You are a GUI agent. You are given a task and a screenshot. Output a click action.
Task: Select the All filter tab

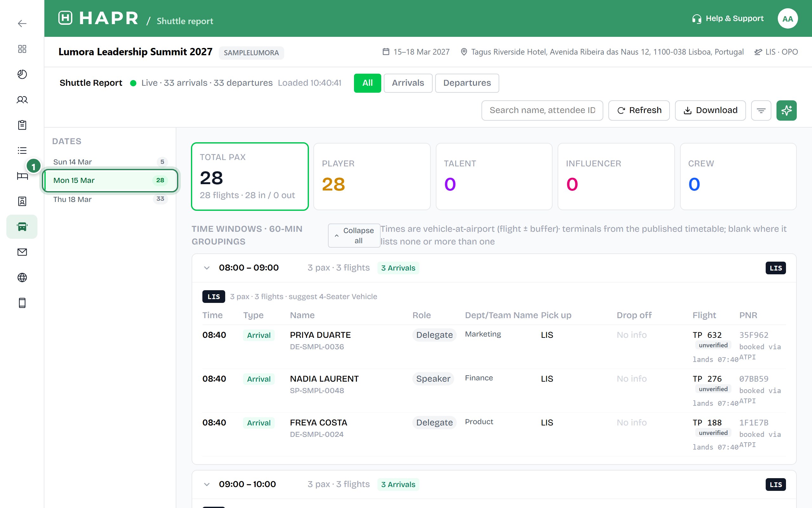pos(367,83)
